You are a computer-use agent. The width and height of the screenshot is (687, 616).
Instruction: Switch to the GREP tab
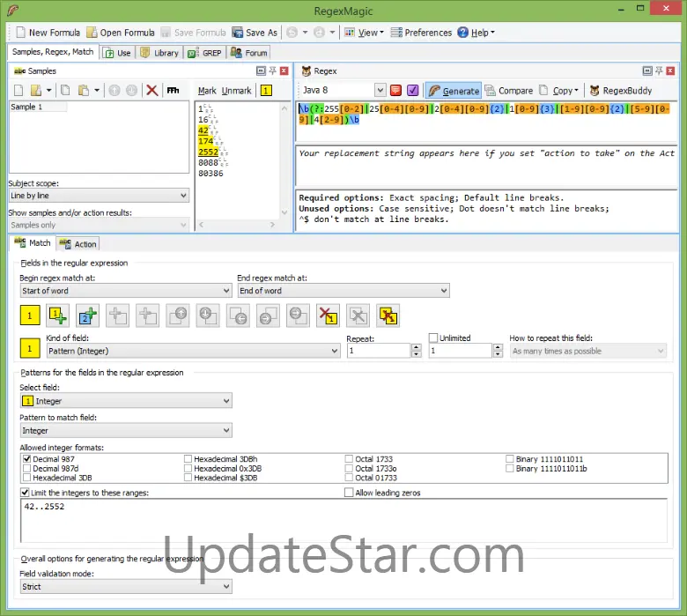click(204, 53)
